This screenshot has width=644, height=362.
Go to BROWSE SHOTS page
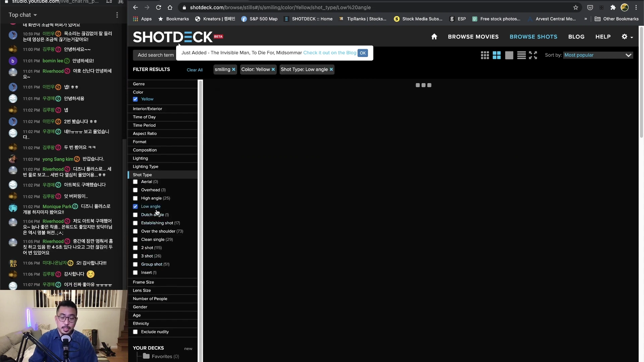(533, 37)
